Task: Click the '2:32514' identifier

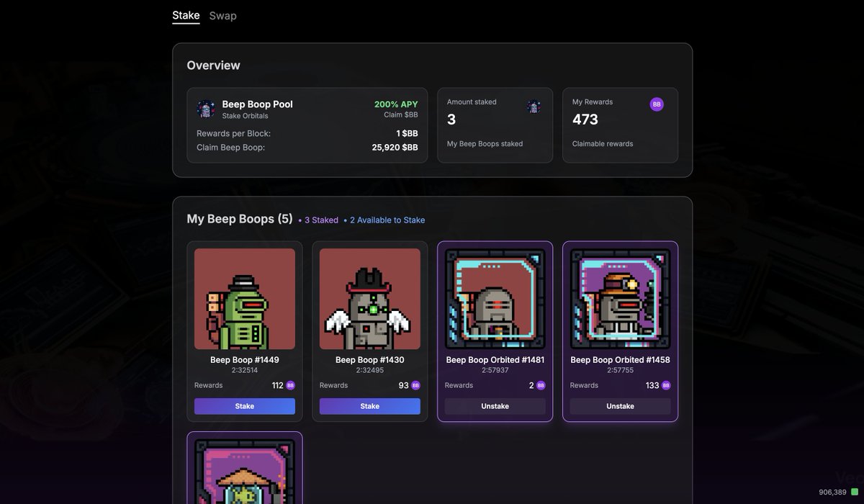Action: [x=245, y=370]
